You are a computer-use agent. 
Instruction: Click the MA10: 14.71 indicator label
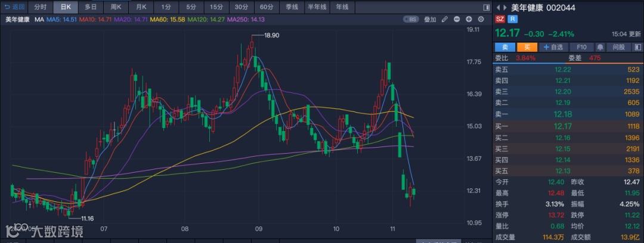(95, 19)
